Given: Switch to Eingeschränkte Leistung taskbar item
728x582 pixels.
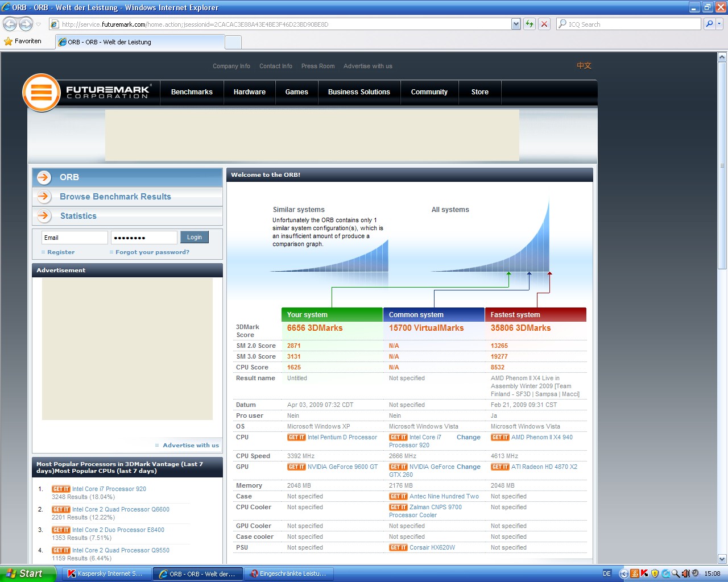Looking at the screenshot, I should pos(289,574).
